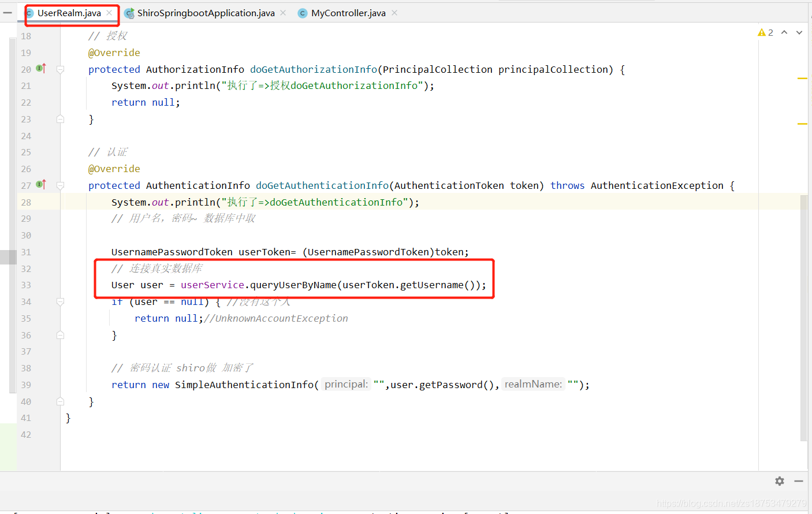Click the '// 授权' comment on line 18

(108, 36)
